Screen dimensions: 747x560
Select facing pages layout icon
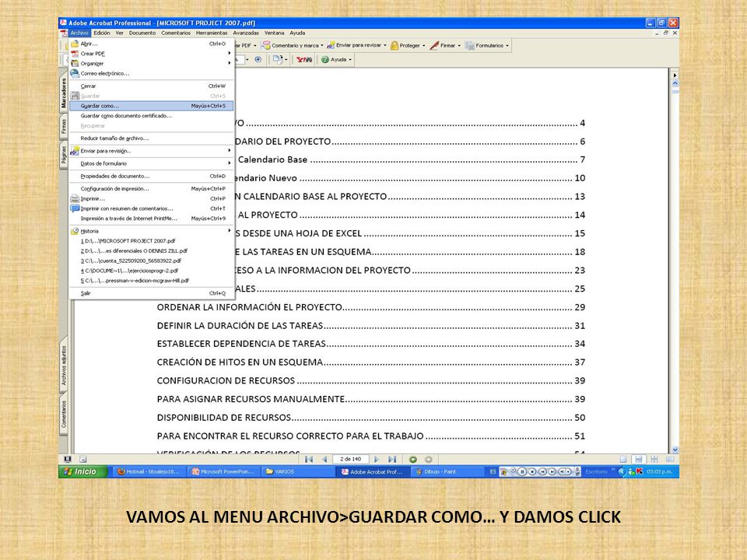[x=670, y=460]
